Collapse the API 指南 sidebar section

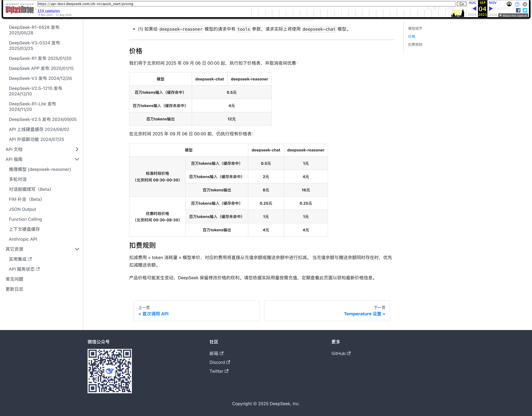pos(77,159)
